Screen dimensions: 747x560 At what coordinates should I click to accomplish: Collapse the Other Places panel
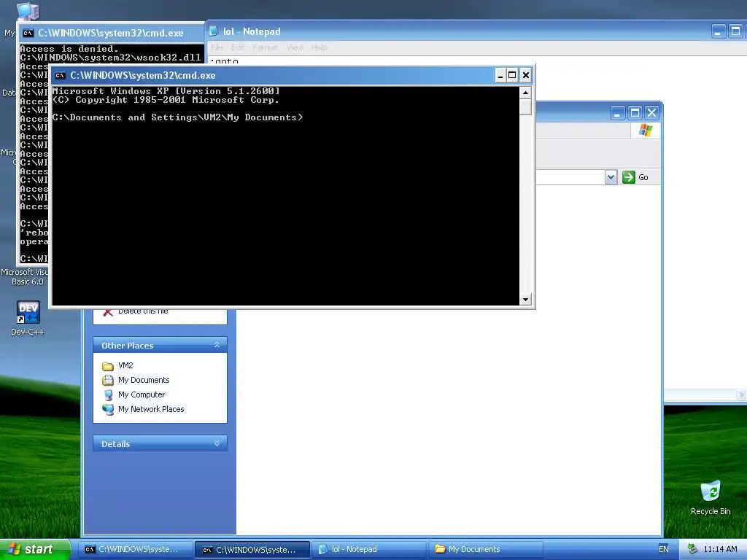[217, 345]
